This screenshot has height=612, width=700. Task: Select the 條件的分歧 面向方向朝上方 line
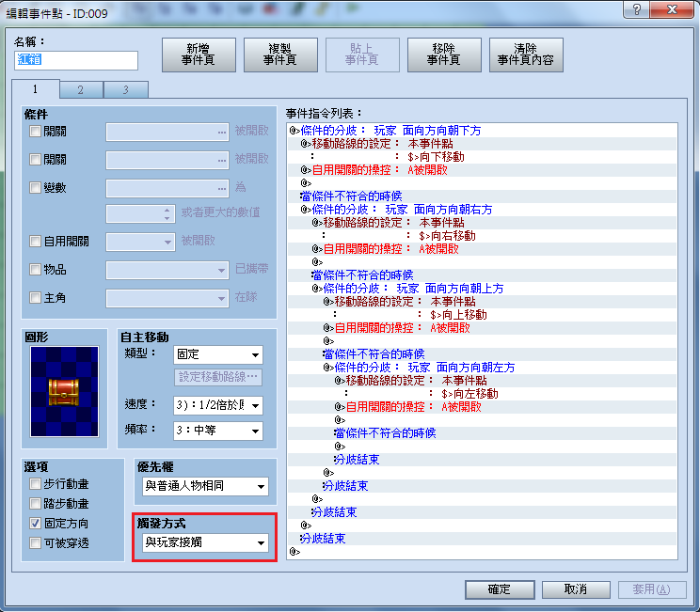[x=482, y=289]
